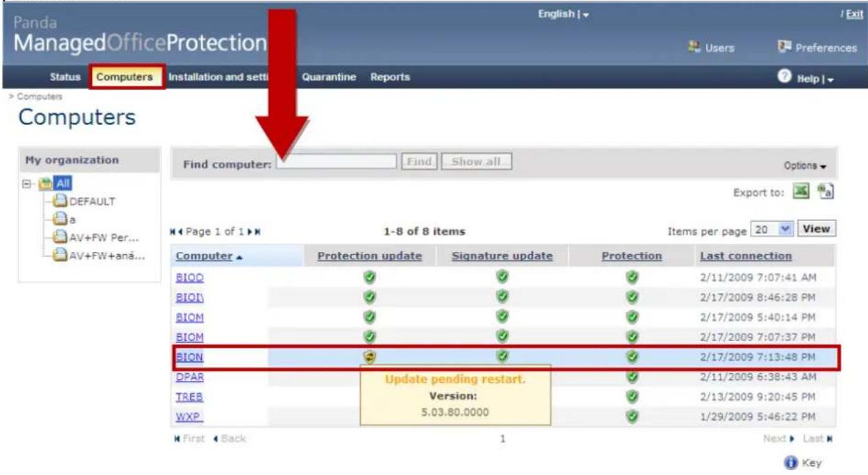The image size is (868, 475).
Task: Open the Quarantine tab
Action: [x=329, y=77]
